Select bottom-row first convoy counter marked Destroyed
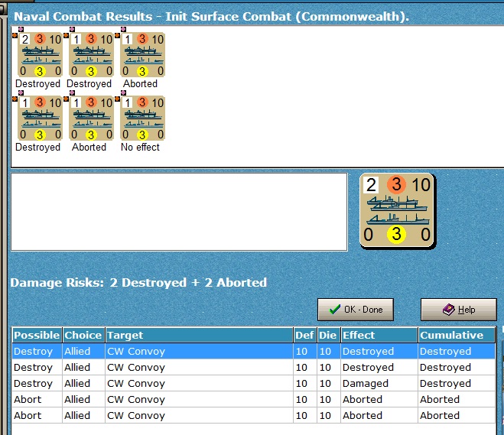504x435 pixels. pos(40,118)
